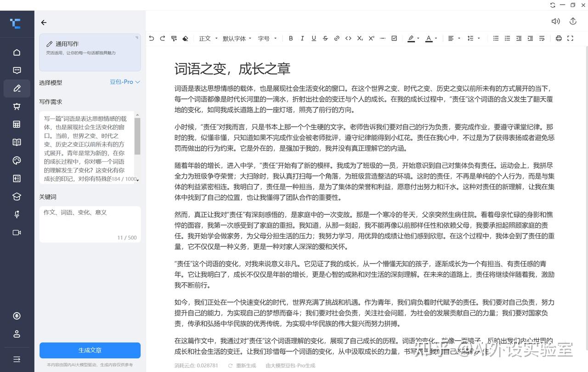Viewport: 588px width, 372px height.
Task: Select the 通用写作 template card
Action: point(90,52)
